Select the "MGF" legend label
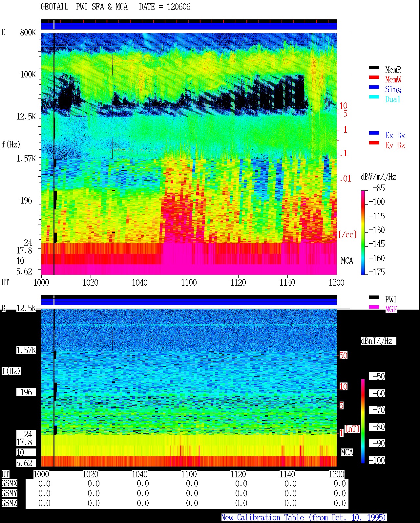This screenshot has width=420, height=523. 391,309
